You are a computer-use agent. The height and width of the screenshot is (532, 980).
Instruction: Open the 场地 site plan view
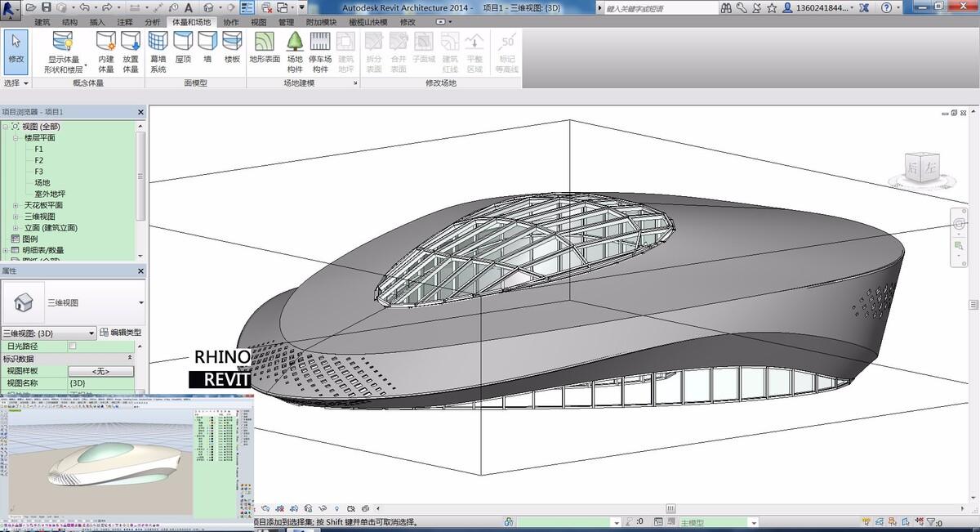(42, 183)
